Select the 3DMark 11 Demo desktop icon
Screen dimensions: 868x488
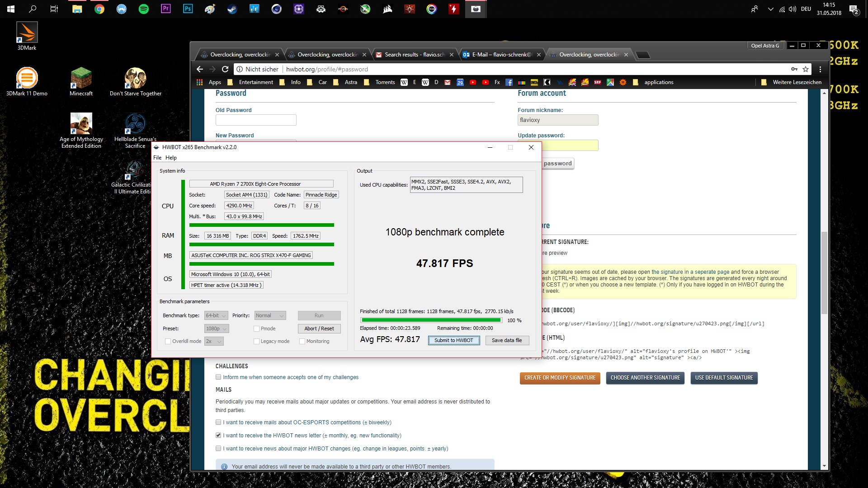point(27,81)
